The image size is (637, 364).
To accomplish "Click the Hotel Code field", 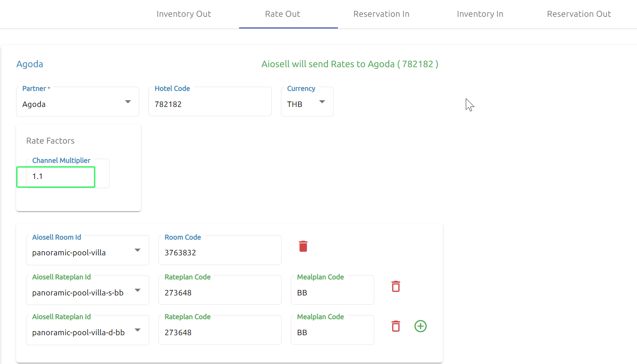I will (210, 104).
